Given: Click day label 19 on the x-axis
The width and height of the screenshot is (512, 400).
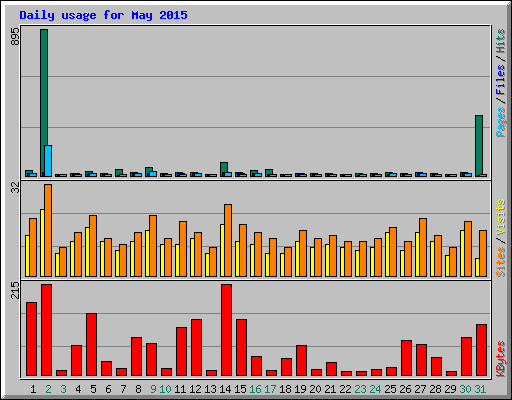Looking at the screenshot, I should click(300, 389).
